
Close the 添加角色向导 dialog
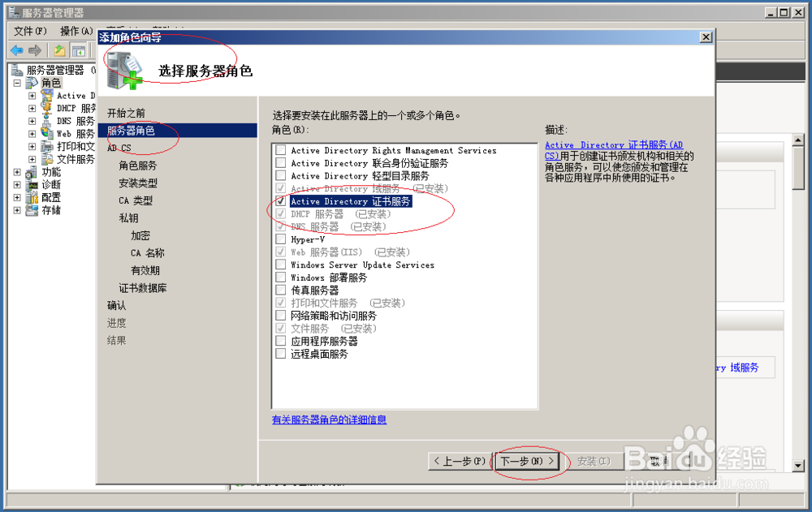pyautogui.click(x=706, y=37)
